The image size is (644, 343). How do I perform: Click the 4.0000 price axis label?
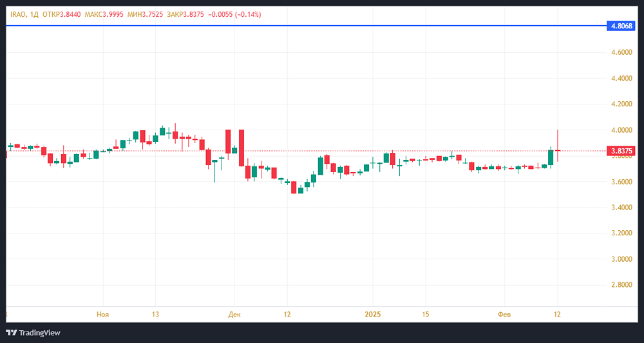point(621,130)
